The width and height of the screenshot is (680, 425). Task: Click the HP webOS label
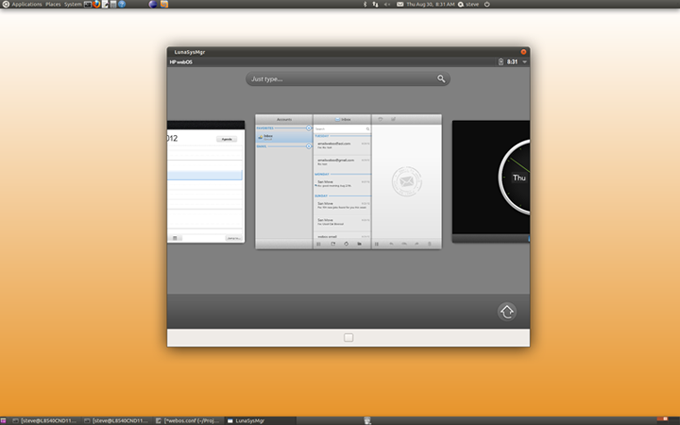pyautogui.click(x=182, y=62)
